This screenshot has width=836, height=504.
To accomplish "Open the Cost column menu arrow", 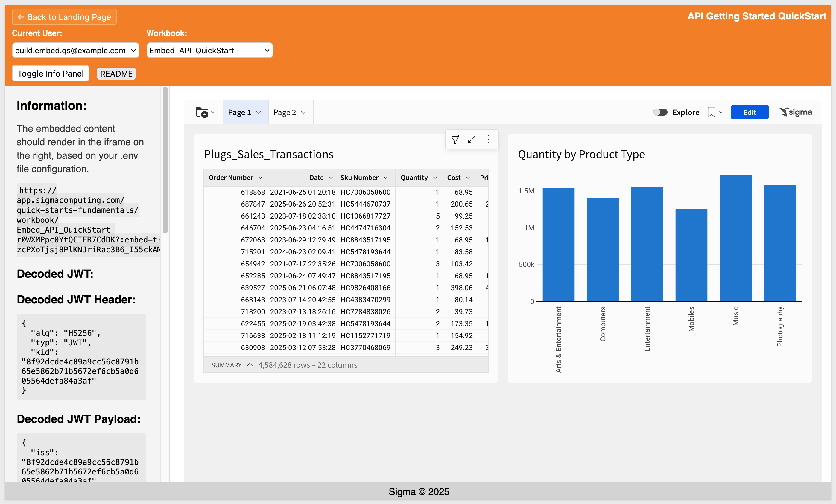I will pos(468,178).
